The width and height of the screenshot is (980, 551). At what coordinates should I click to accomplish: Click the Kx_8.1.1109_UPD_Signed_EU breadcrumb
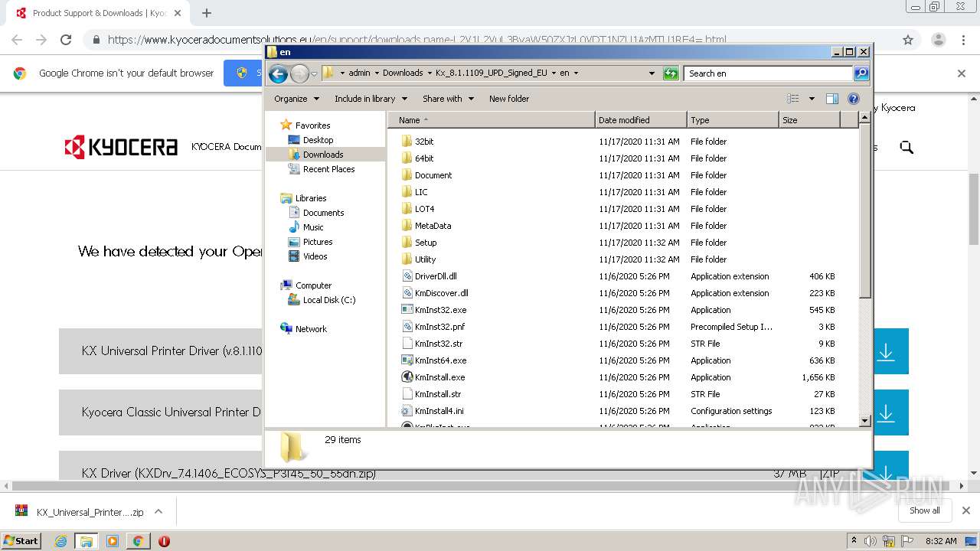pyautogui.click(x=491, y=73)
